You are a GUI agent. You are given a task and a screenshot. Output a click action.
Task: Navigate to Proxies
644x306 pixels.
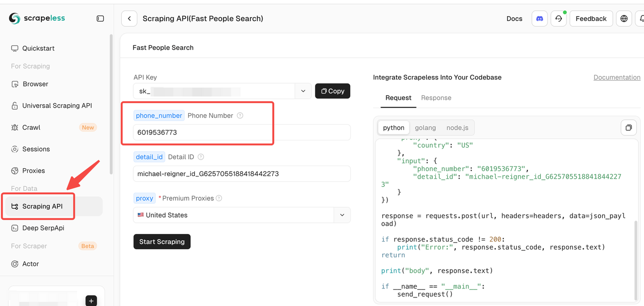pyautogui.click(x=33, y=171)
